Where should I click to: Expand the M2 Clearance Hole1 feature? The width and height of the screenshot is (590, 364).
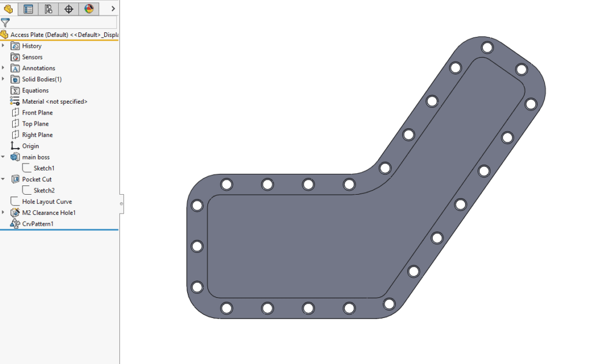pyautogui.click(x=4, y=212)
